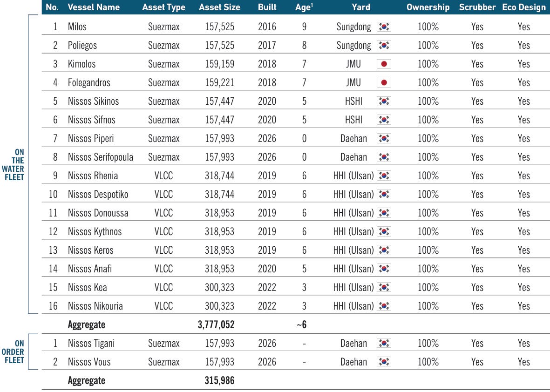Click the On The Water Fleet label
The image size is (550, 392).
(14, 164)
